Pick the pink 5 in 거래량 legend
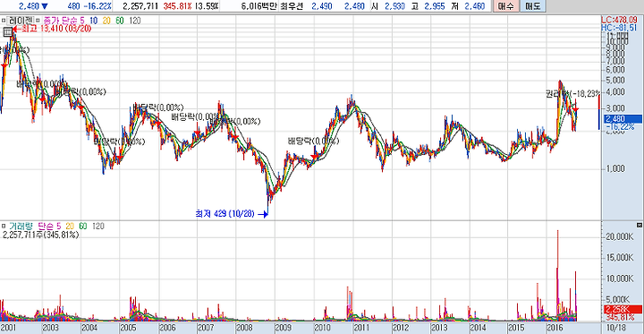 pyautogui.click(x=59, y=226)
